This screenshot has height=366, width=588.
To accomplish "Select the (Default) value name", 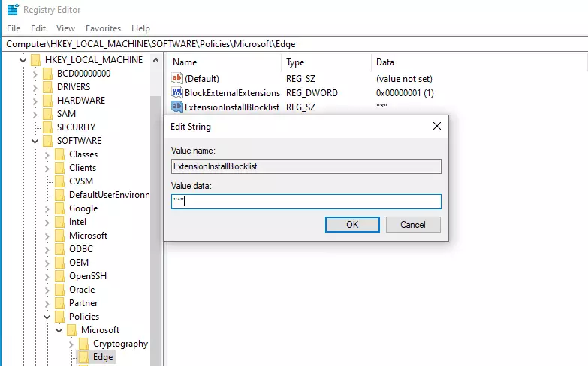I will coord(202,79).
